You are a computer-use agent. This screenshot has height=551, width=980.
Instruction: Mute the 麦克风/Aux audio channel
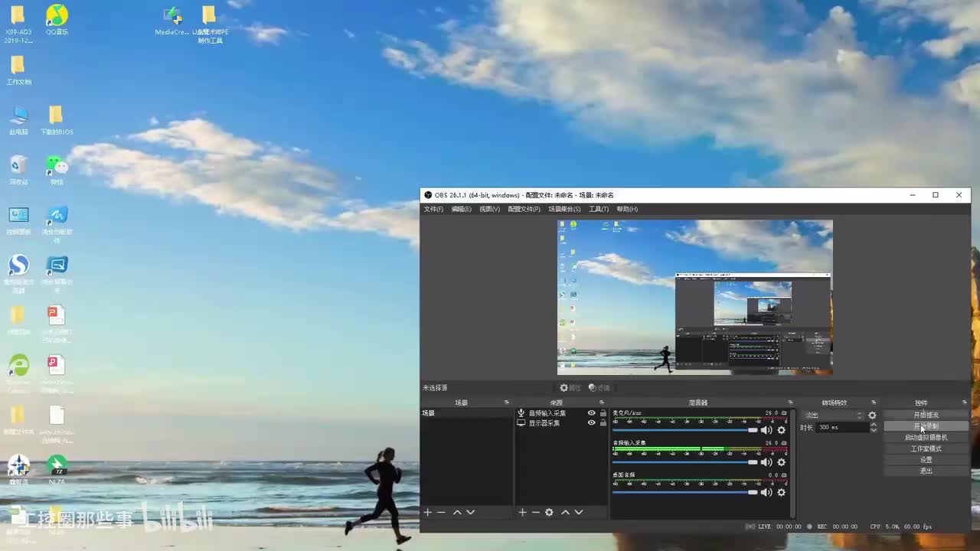766,430
